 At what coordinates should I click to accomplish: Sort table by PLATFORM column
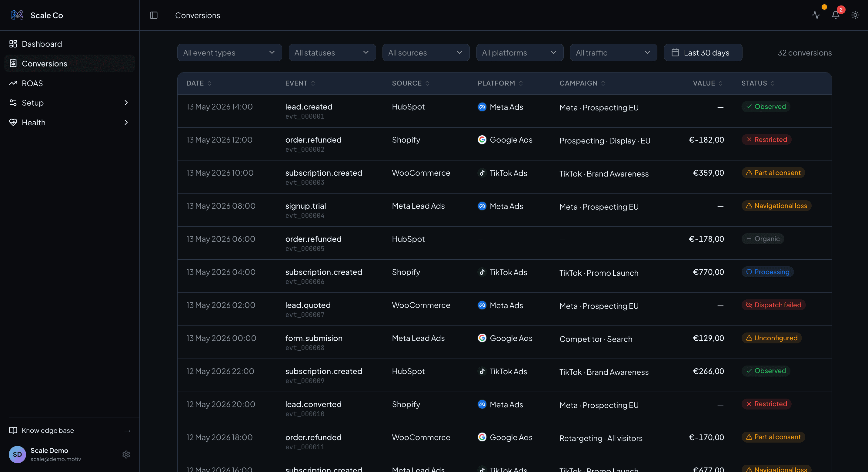[x=500, y=83]
